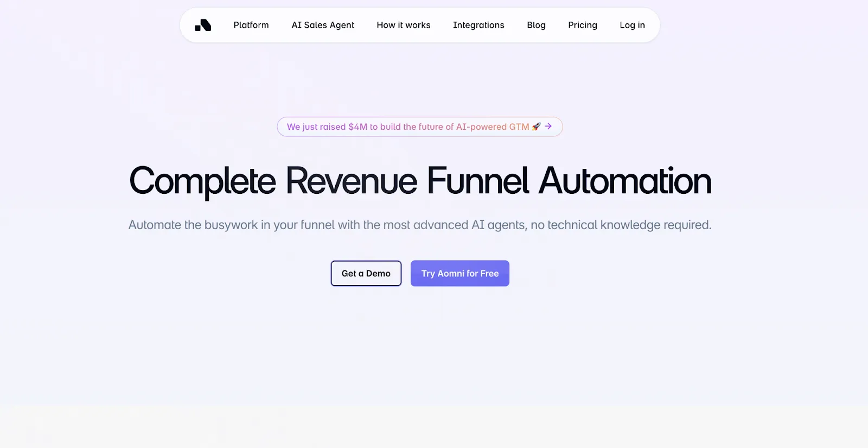
Task: Select the Complete Revenue Funnel Automation heading
Action: click(420, 181)
